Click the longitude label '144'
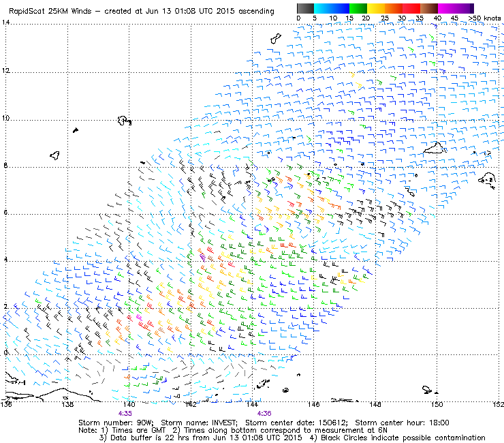 (x=252, y=404)
